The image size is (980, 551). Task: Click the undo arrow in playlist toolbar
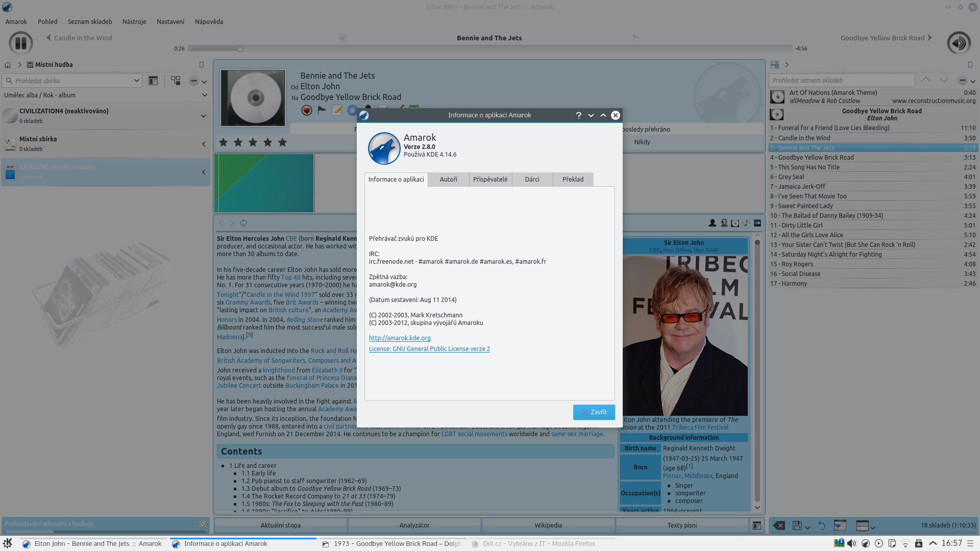click(x=822, y=525)
